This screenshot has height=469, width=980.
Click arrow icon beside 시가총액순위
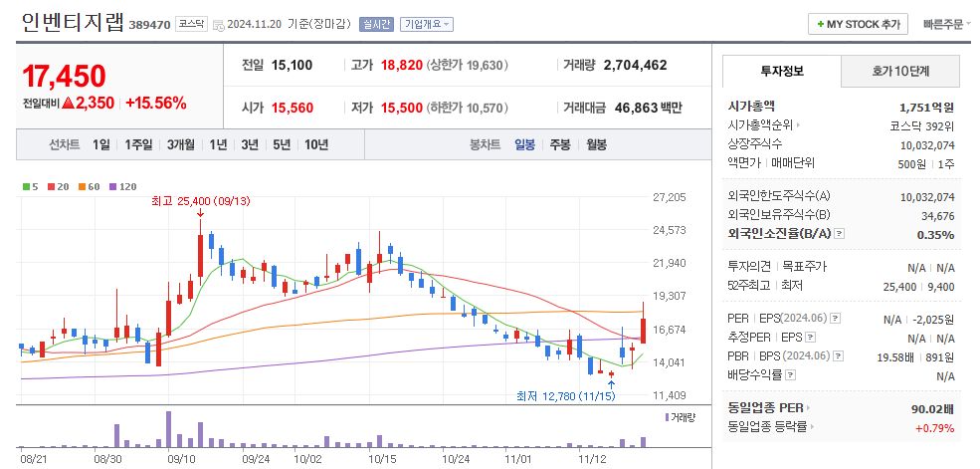click(798, 125)
